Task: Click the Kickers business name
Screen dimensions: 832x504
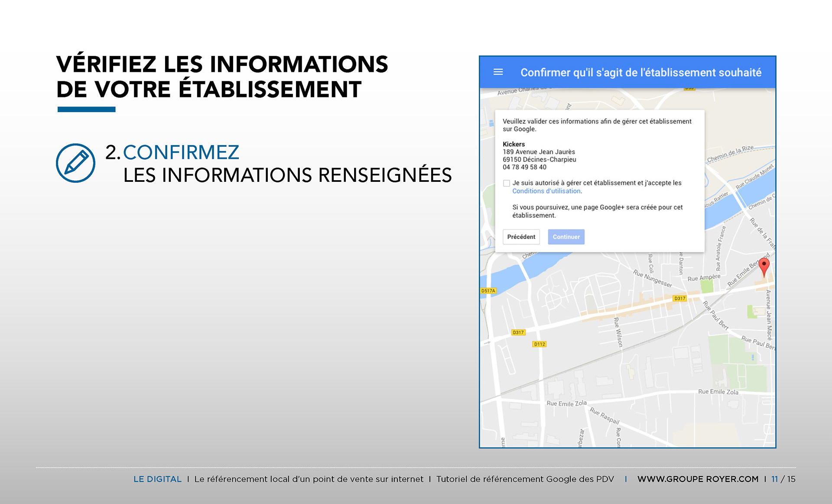Action: click(x=513, y=144)
